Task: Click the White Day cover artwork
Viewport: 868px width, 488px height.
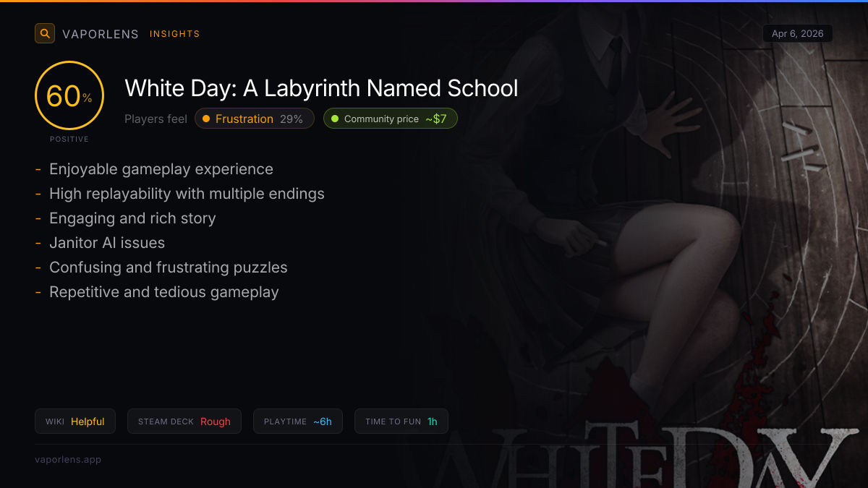Action: tap(651, 245)
